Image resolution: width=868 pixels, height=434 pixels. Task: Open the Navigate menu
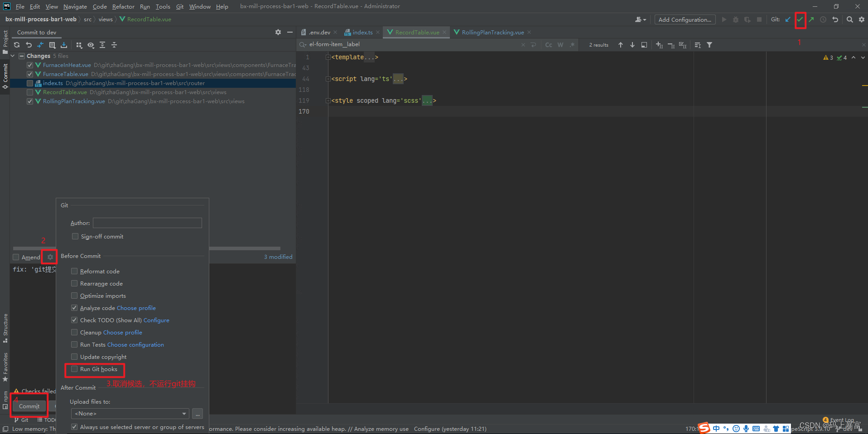[75, 6]
